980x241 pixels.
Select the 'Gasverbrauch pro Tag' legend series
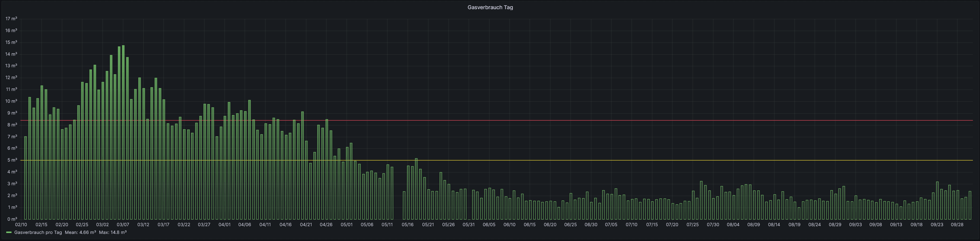[x=38, y=232]
